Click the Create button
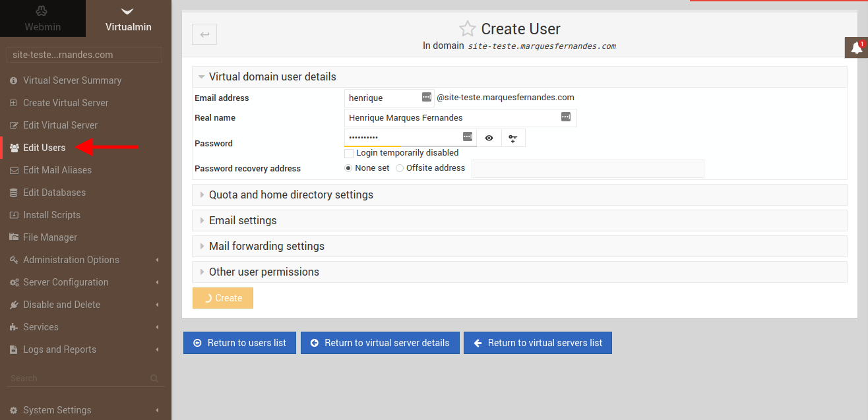The width and height of the screenshot is (868, 420). click(223, 298)
